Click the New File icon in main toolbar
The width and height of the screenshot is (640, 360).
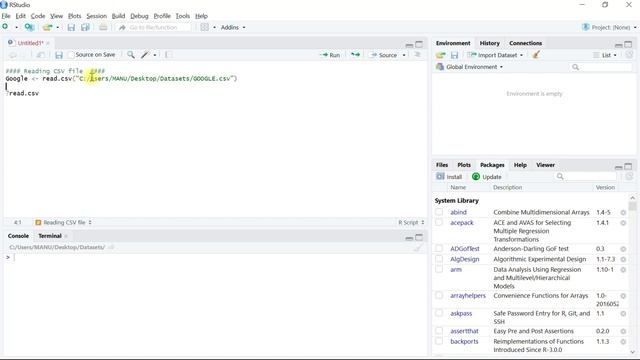pos(5,27)
